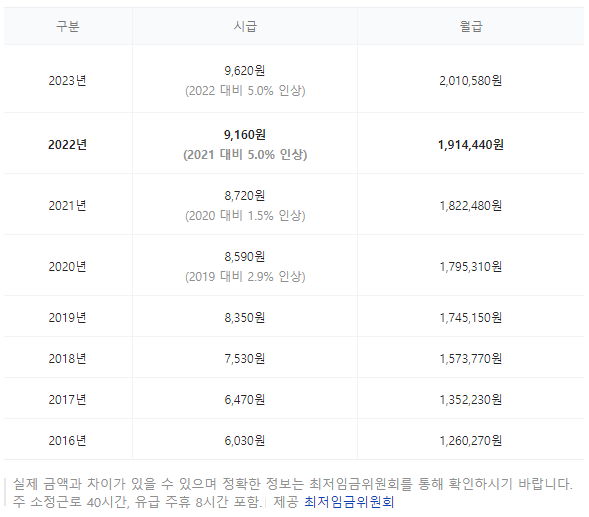Click the 1,352,230원 monthly wage
This screenshot has width=589, height=517.
pos(471,400)
